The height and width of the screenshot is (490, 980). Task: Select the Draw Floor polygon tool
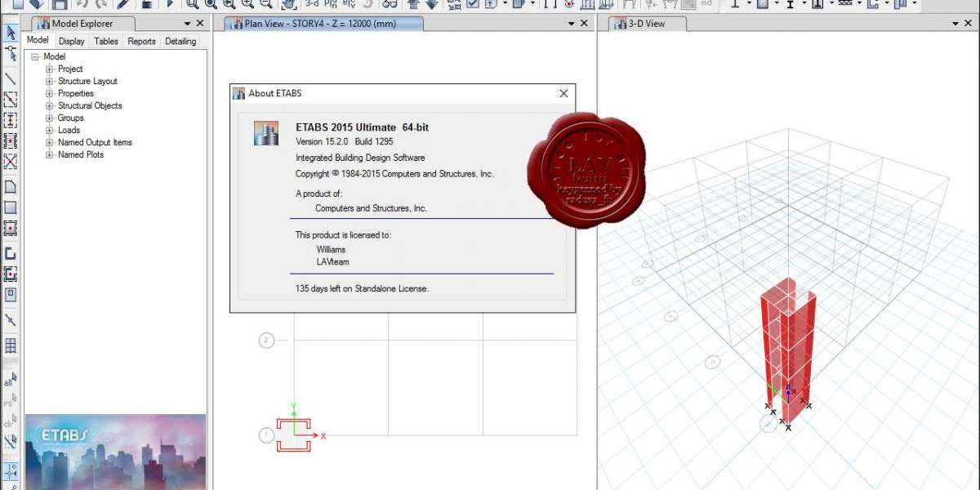click(x=11, y=186)
